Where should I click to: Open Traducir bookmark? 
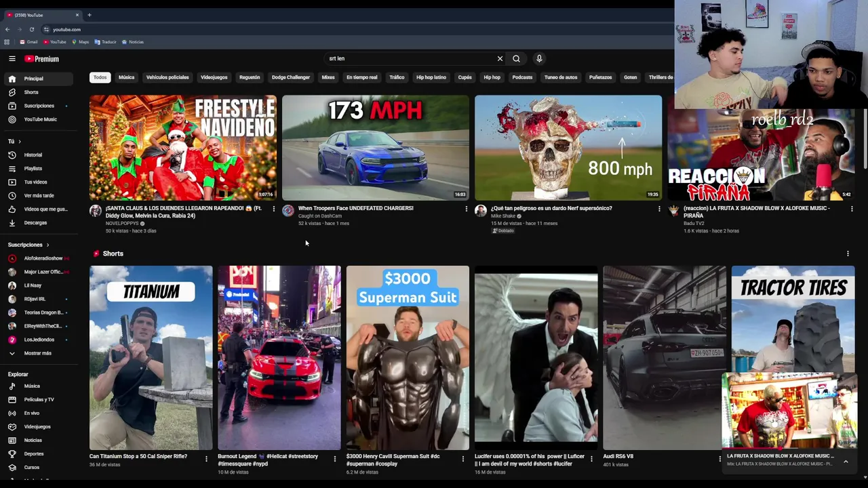point(106,42)
